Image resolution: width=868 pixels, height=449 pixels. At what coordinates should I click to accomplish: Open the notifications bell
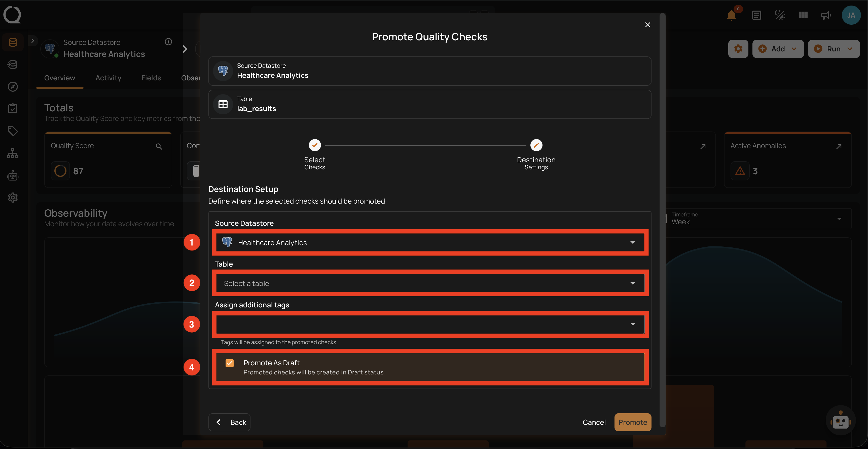(x=731, y=16)
